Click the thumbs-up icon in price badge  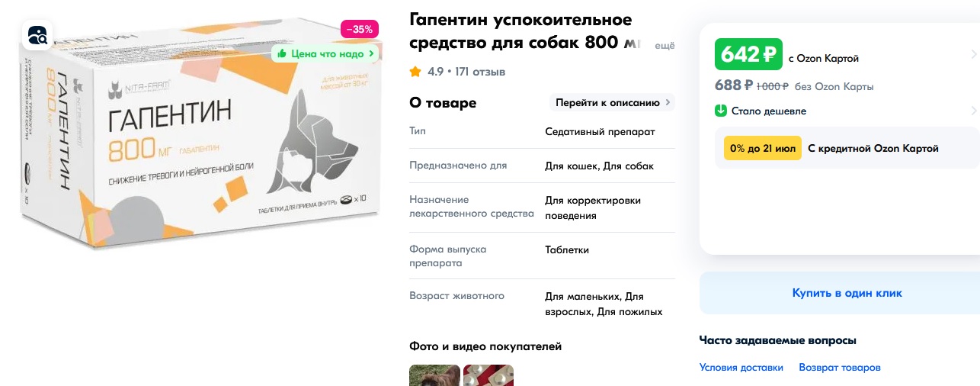(282, 53)
